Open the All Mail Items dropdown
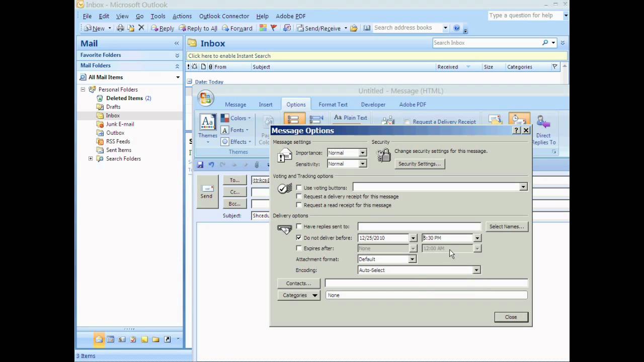This screenshot has height=362, width=644. [178, 77]
